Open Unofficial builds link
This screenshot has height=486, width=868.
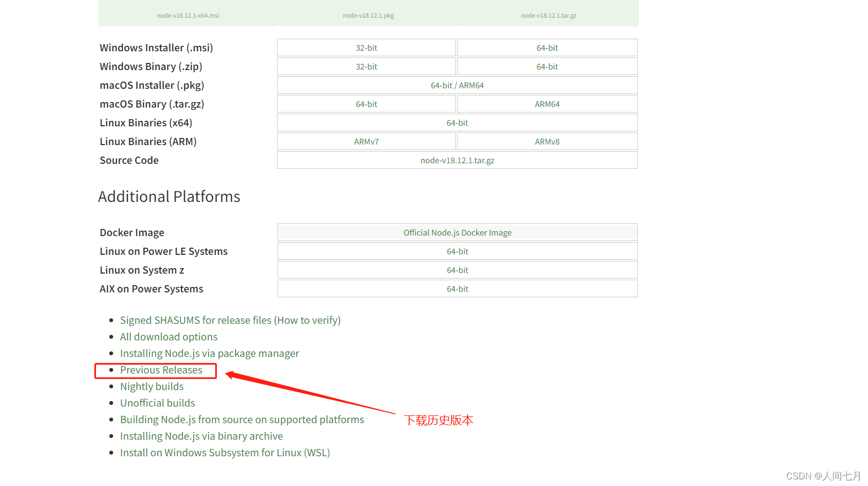158,403
